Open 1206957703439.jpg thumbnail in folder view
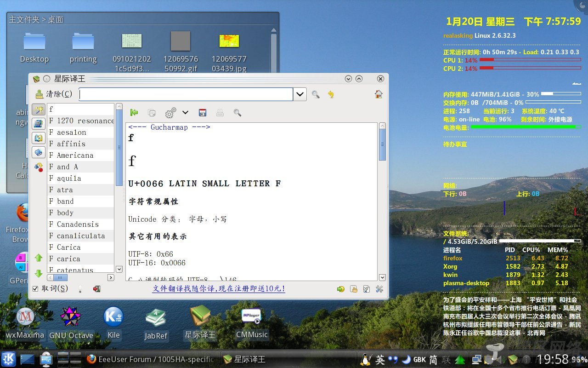 pos(229,52)
